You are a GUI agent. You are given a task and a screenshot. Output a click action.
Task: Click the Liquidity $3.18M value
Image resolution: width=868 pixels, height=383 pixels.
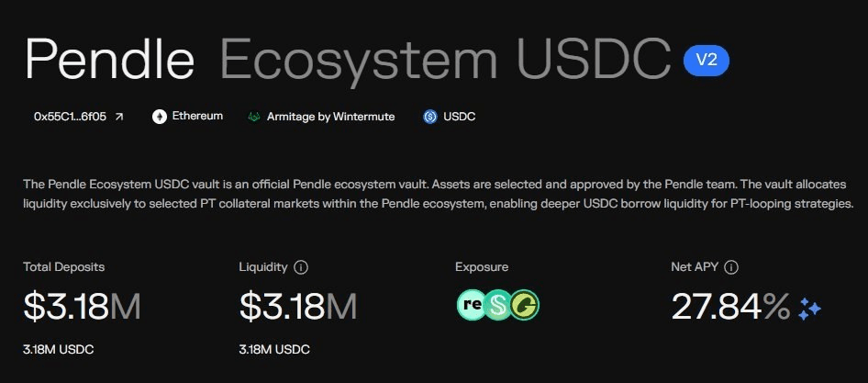[x=298, y=307]
